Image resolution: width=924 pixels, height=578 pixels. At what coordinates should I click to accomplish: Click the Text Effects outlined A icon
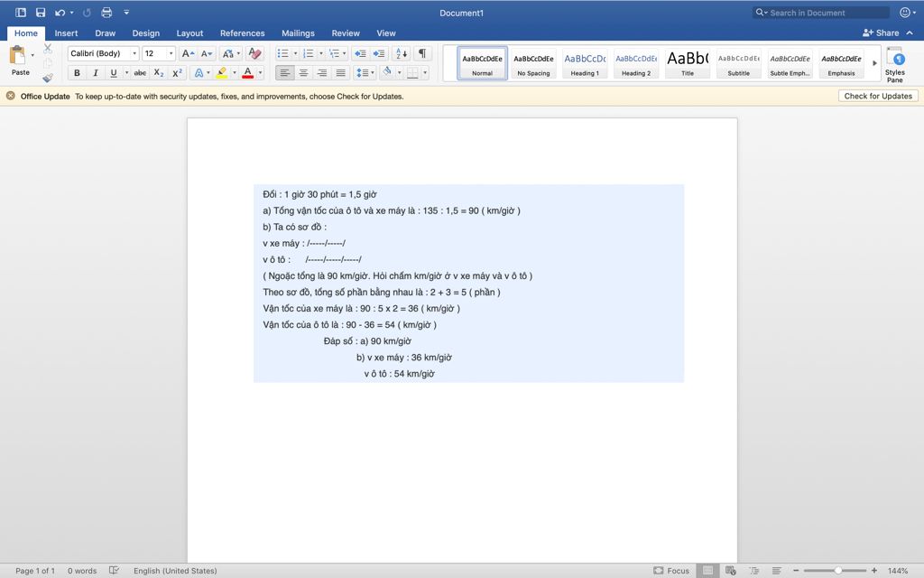[199, 73]
